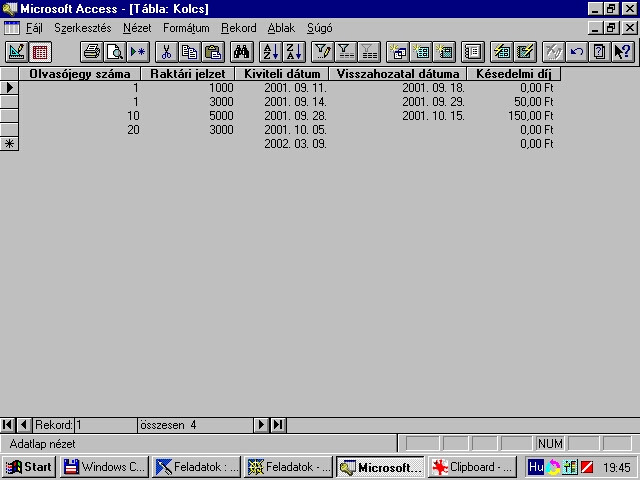Go to next record button
The height and width of the screenshot is (480, 640).
point(261,425)
